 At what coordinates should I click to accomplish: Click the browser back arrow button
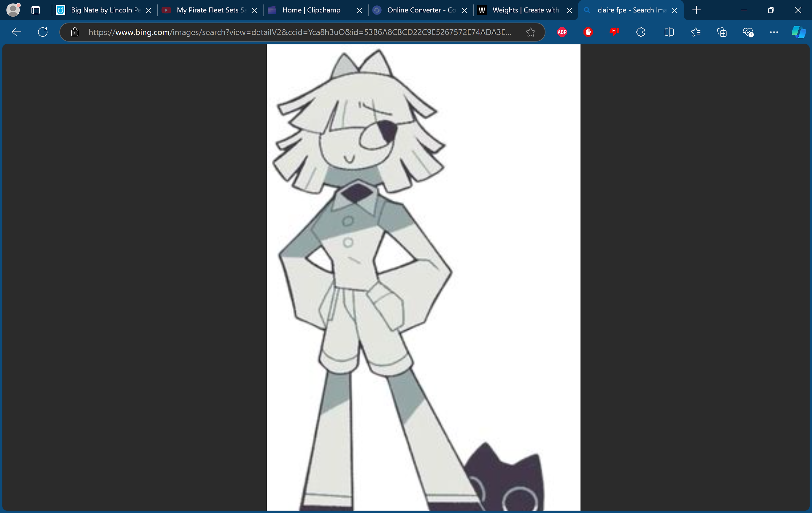click(17, 32)
